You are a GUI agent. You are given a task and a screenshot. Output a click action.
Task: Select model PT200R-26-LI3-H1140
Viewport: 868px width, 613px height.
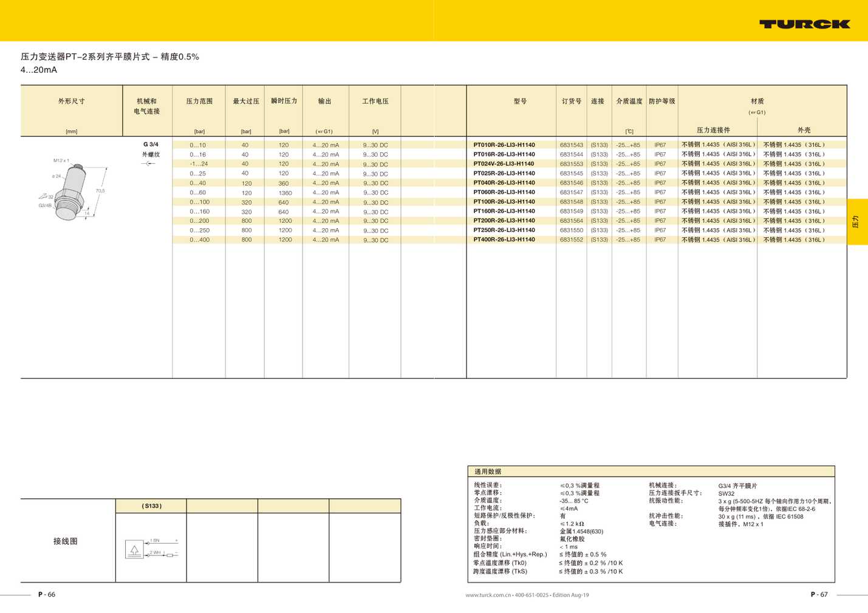click(x=504, y=221)
